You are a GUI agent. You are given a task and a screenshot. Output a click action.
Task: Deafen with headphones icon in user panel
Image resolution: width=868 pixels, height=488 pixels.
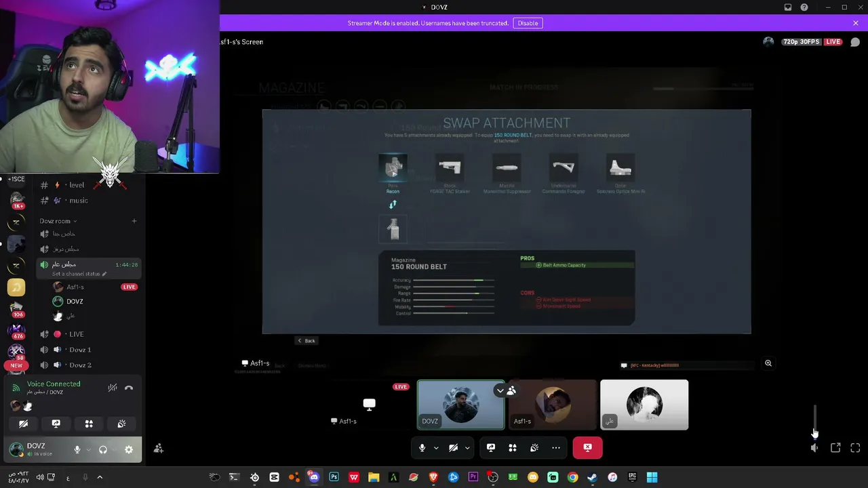click(x=103, y=449)
